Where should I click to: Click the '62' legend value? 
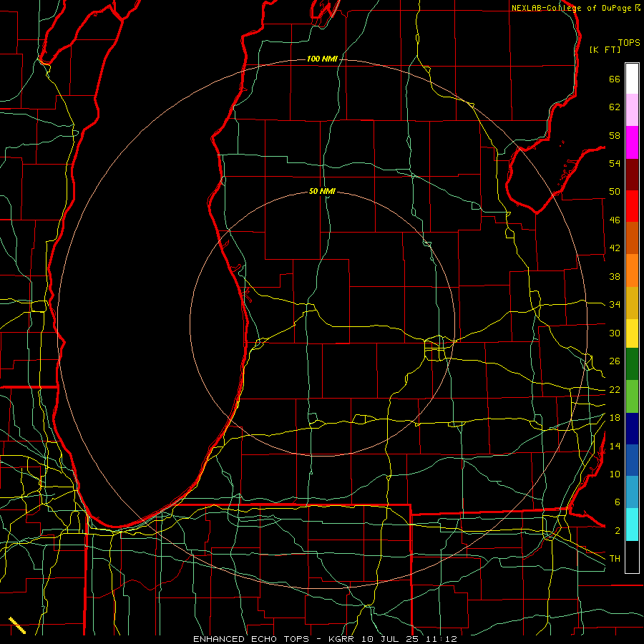[615, 107]
